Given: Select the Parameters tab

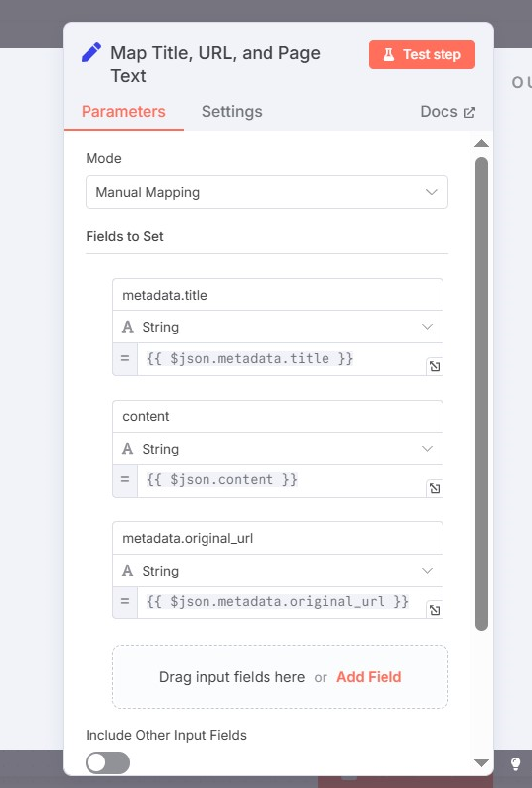Looking at the screenshot, I should pos(124,111).
